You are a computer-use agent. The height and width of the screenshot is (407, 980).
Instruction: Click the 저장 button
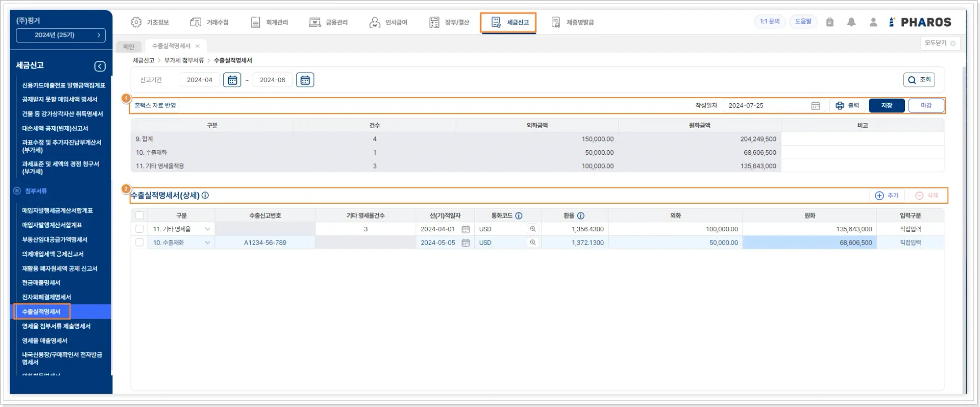point(887,106)
